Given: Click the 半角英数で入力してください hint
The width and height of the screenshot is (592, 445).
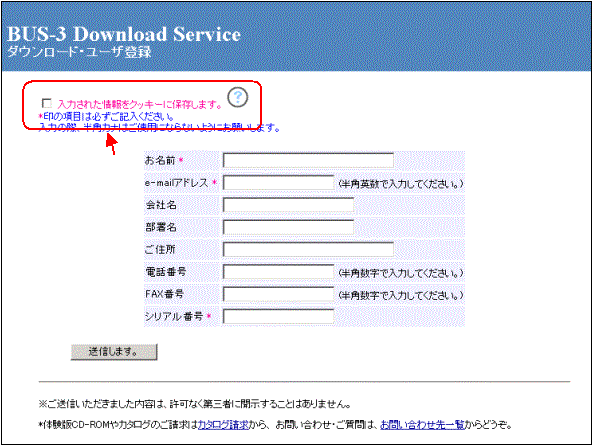Looking at the screenshot, I should (x=401, y=184).
